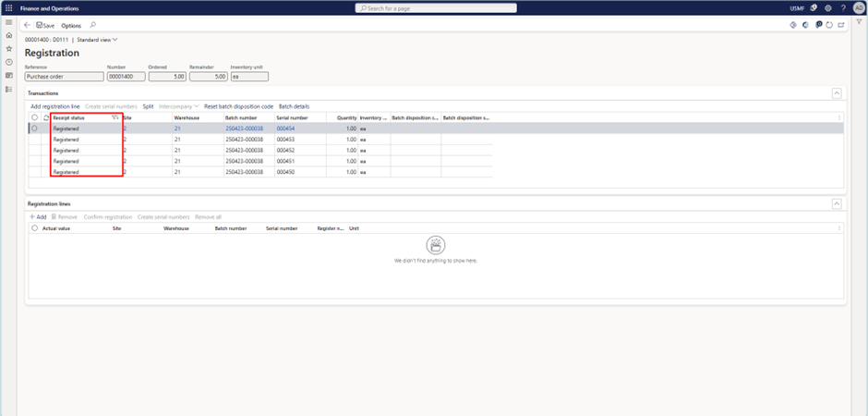Open Favorites star in the sidebar
Screen dimensions: 868x416
click(8, 49)
